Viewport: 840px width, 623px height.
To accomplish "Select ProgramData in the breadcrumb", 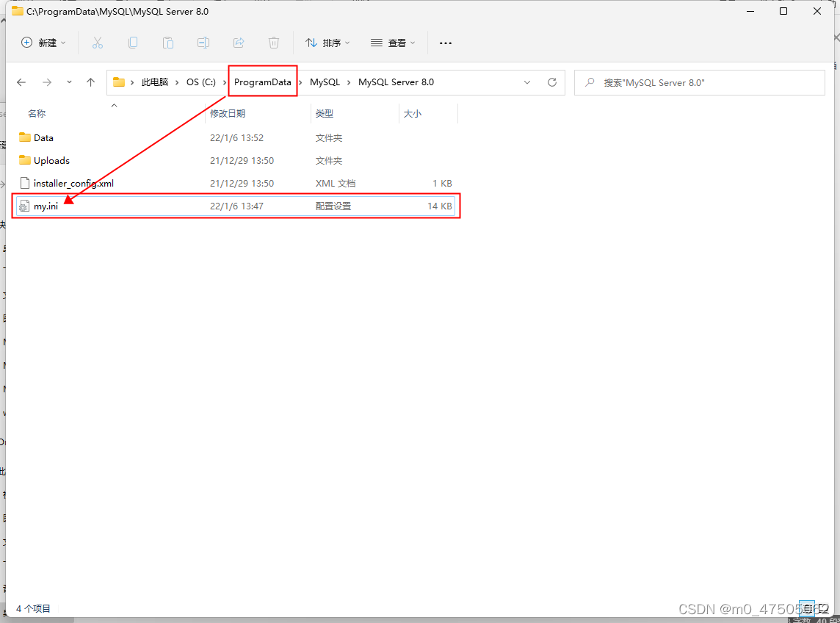I will point(263,82).
